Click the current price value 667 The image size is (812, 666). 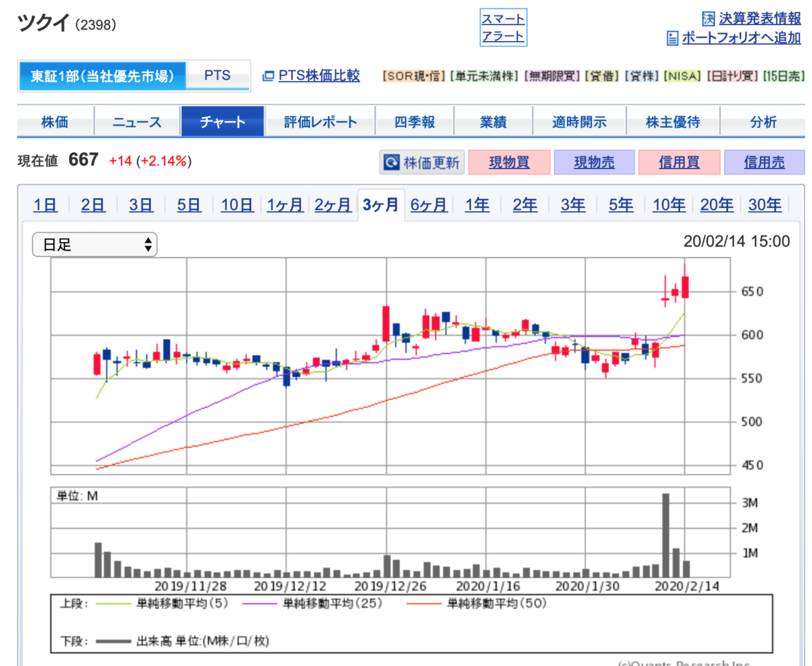point(84,160)
